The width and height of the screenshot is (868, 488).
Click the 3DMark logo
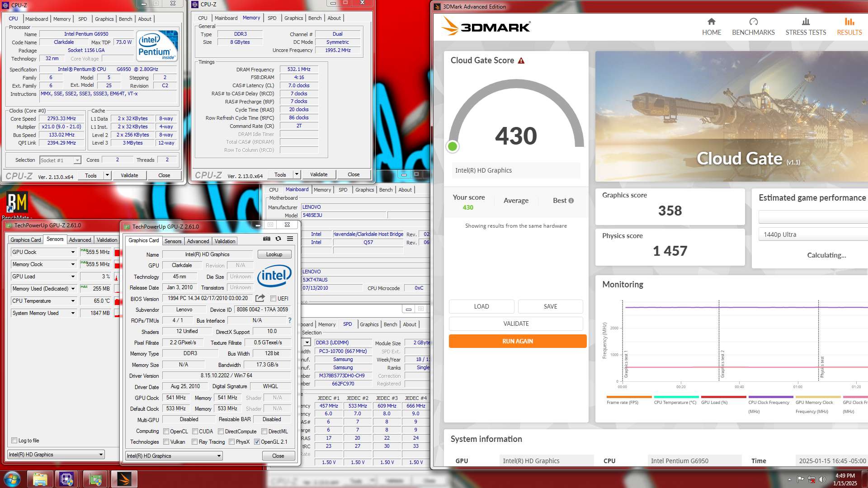tap(486, 26)
